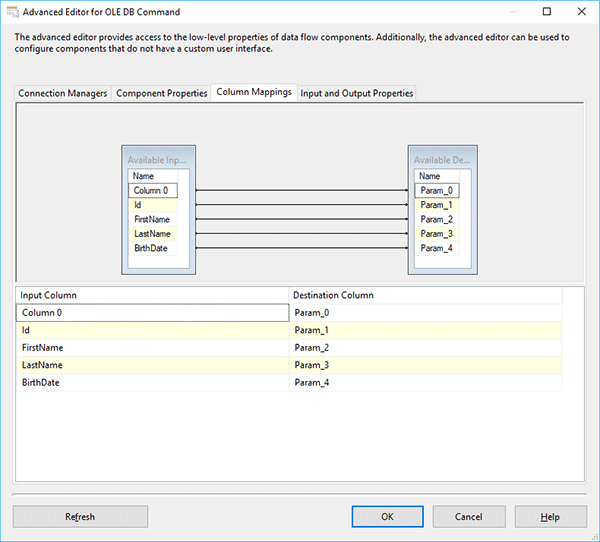Image resolution: width=600 pixels, height=542 pixels.
Task: Open the Component Properties tab
Action: tap(162, 93)
